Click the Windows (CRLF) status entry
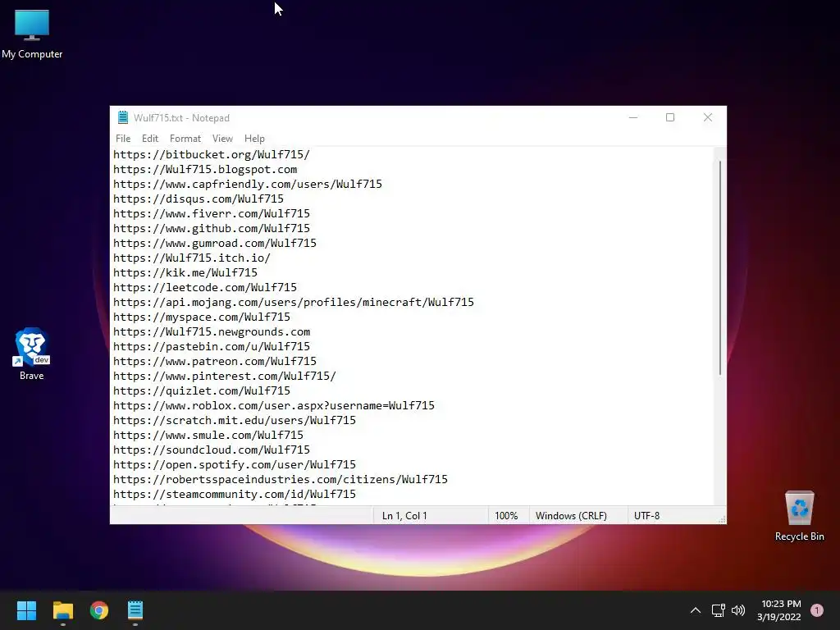Viewport: 840px width, 630px height. (x=571, y=516)
